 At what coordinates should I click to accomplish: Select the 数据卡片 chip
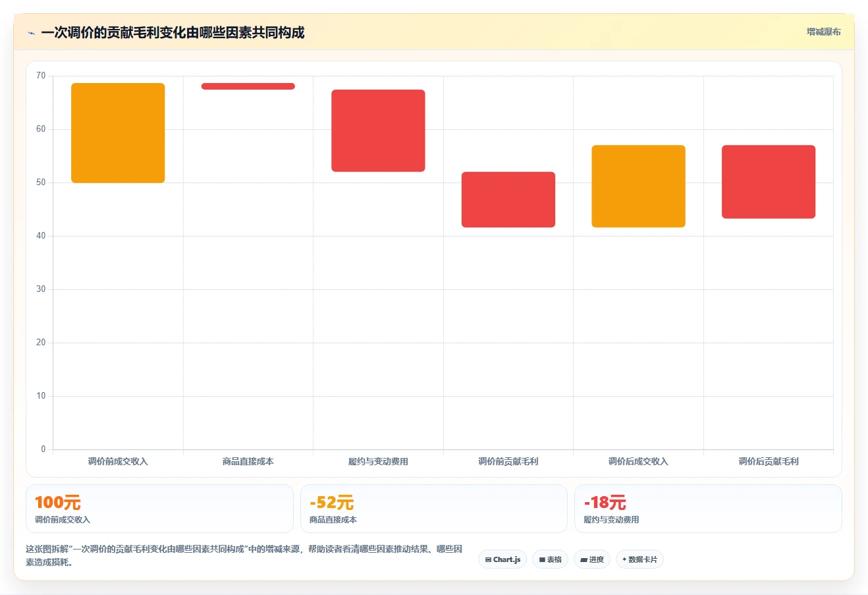[x=639, y=559]
